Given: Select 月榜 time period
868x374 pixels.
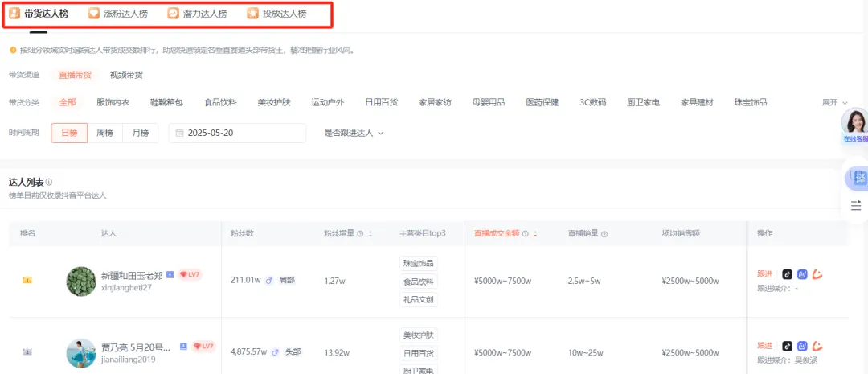Looking at the screenshot, I should 140,133.
